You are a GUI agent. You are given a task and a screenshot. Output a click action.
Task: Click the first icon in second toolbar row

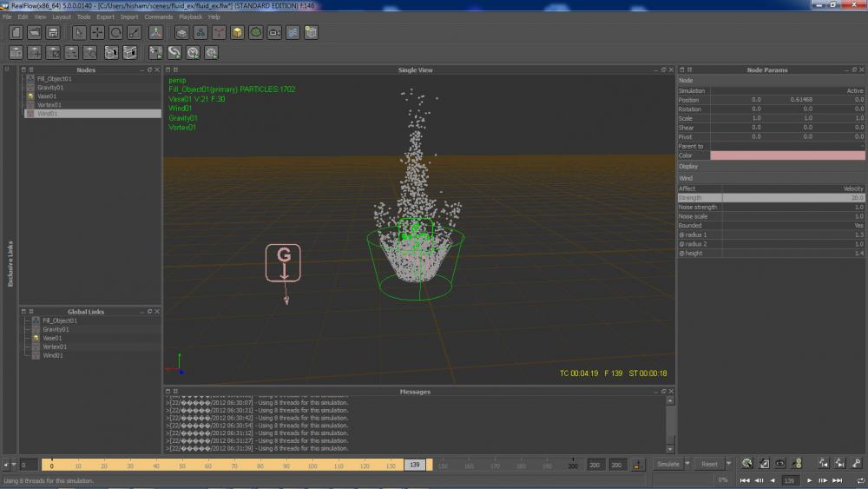16,53
